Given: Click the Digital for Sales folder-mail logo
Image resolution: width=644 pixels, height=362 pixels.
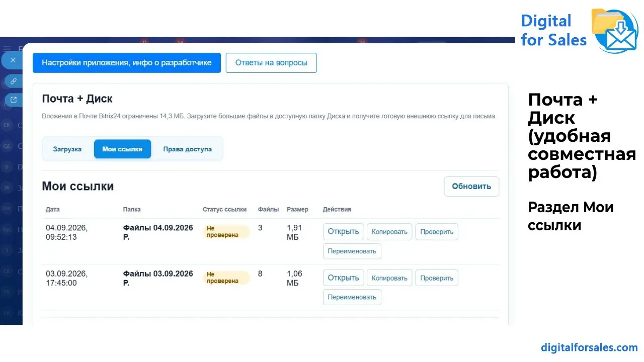Looking at the screenshot, I should 614,30.
